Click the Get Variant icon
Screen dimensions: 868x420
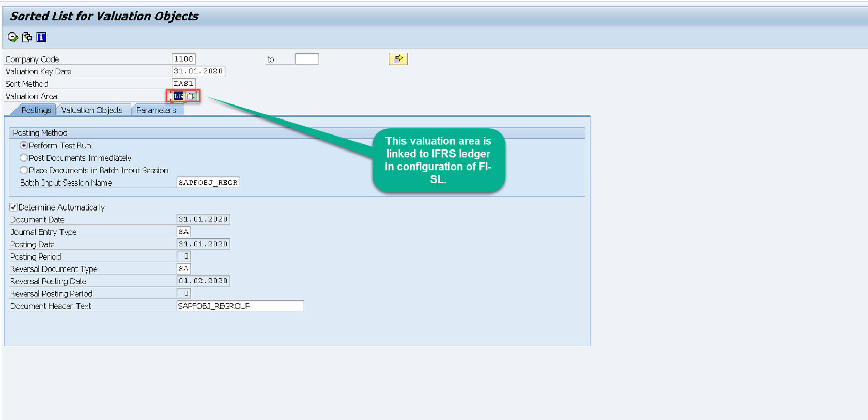[x=27, y=37]
